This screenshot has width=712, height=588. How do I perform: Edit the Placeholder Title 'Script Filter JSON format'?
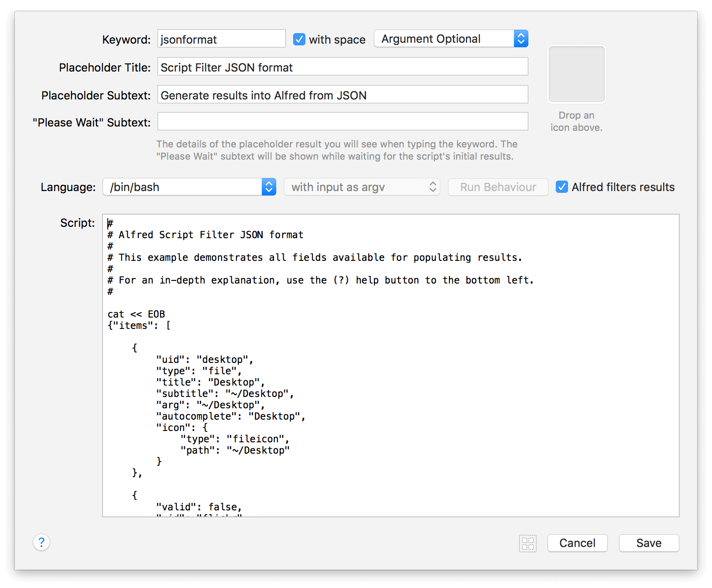tap(342, 66)
